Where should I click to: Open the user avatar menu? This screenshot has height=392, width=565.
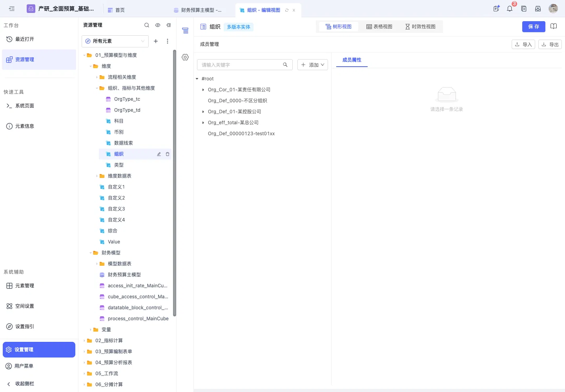pos(553,9)
